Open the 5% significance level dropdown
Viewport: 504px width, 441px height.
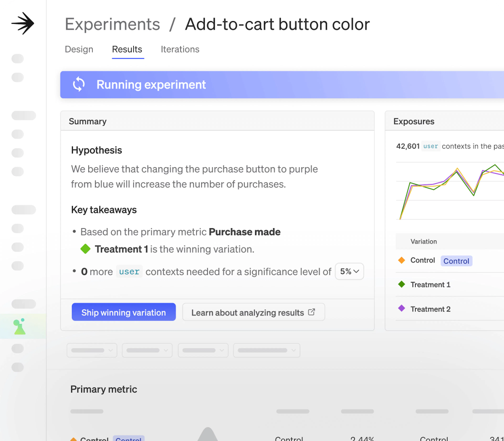[349, 271]
